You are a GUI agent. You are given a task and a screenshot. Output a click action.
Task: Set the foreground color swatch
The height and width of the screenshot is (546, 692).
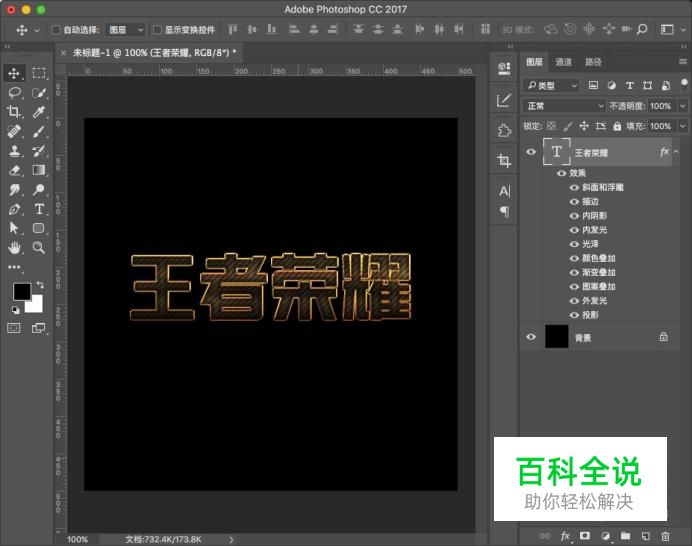[x=21, y=291]
